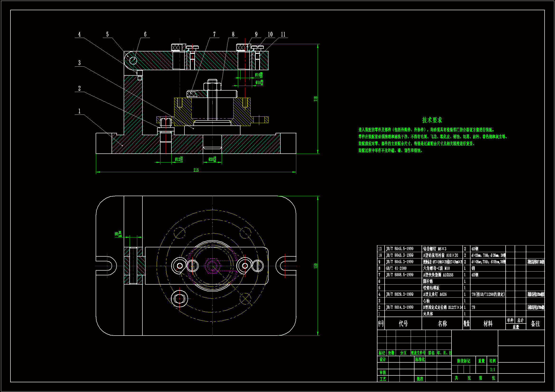The height and width of the screenshot is (392, 555).
Task: Select the 铰链钻模板 name cell
Action: point(431,288)
